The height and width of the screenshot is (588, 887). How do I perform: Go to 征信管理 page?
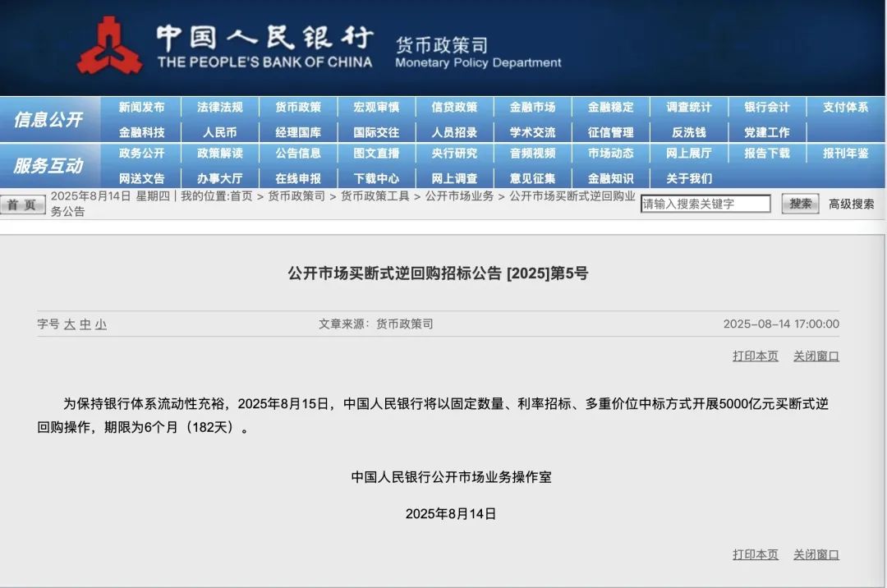pyautogui.click(x=610, y=132)
